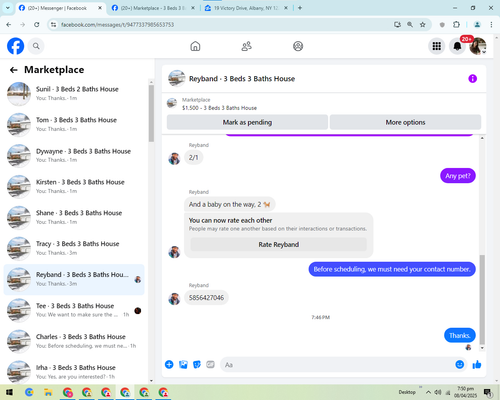Viewport: 500px width, 400px height.
Task: Click Reyband - 3 Beds 3 Baths House chat header
Action: click(x=242, y=79)
